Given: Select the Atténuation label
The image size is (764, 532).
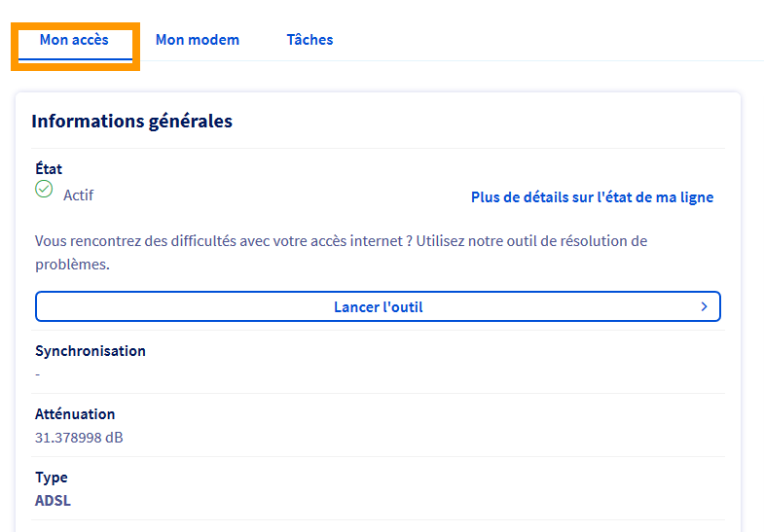Looking at the screenshot, I should tap(75, 414).
